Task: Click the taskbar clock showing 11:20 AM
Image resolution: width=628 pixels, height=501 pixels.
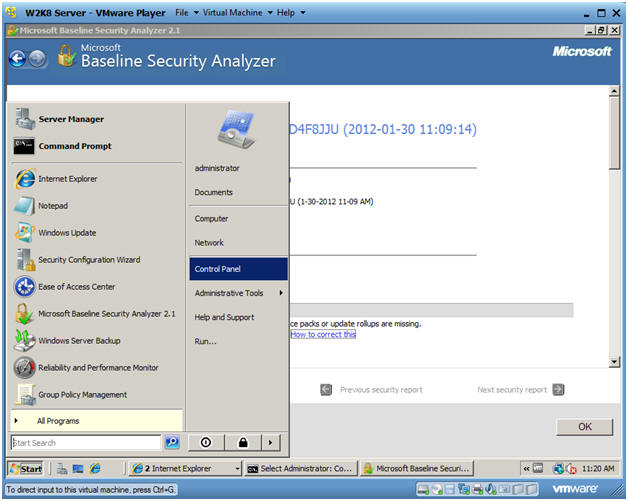Action: 598,468
